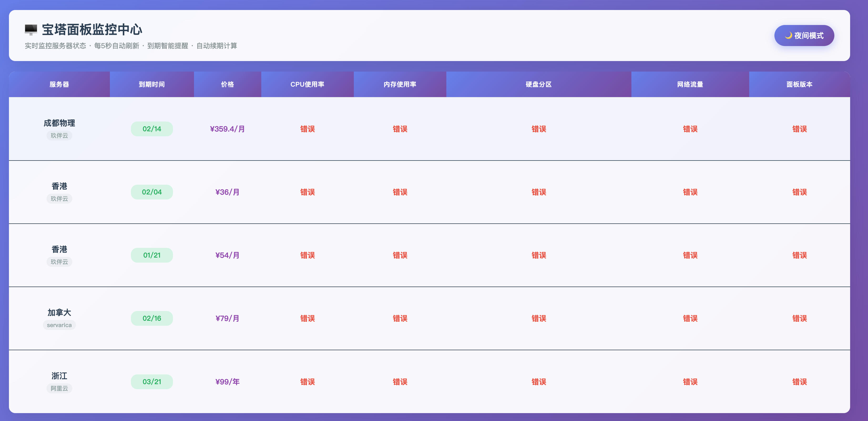Click the ¥79/月 price
The height and width of the screenshot is (421, 868).
pyautogui.click(x=227, y=318)
